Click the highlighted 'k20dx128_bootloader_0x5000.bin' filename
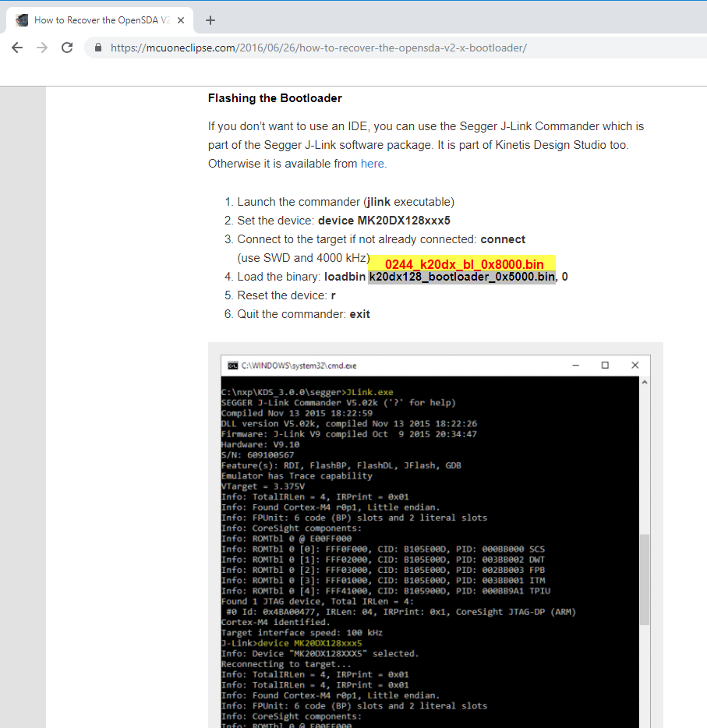707x728 pixels. click(462, 277)
